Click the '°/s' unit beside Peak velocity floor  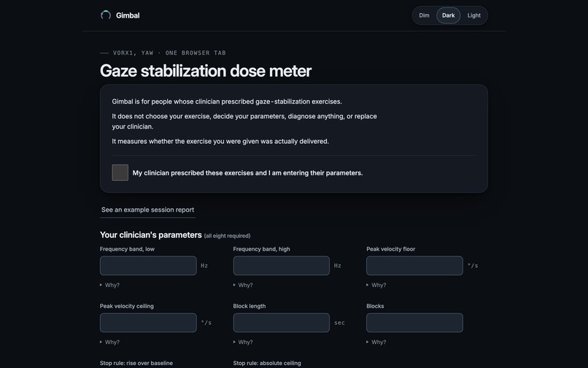pyautogui.click(x=473, y=266)
